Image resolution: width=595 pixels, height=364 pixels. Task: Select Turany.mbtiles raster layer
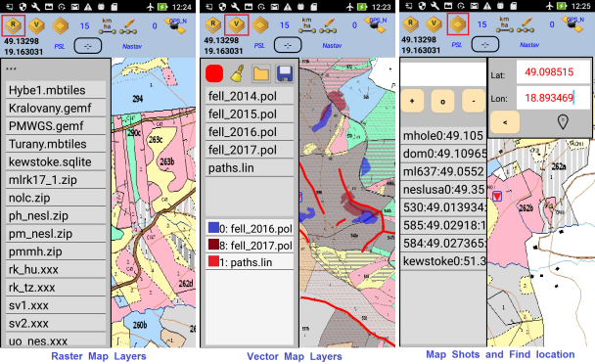(x=56, y=144)
